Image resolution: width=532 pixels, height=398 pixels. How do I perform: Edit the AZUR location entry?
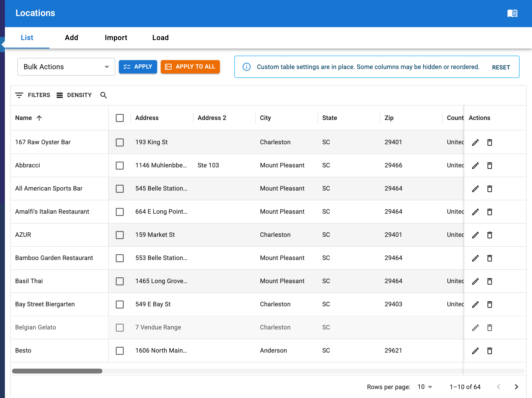pyautogui.click(x=475, y=235)
